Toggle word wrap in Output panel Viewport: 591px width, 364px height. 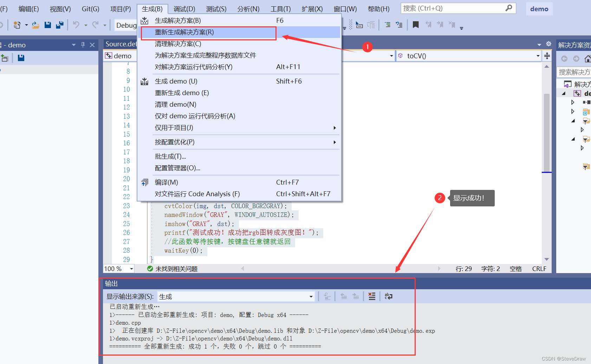click(388, 296)
